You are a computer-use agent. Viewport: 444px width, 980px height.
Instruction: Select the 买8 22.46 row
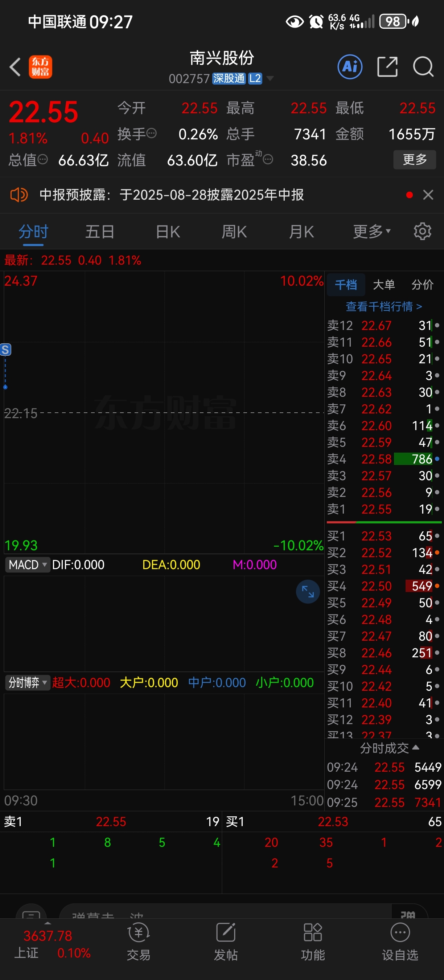point(383,653)
